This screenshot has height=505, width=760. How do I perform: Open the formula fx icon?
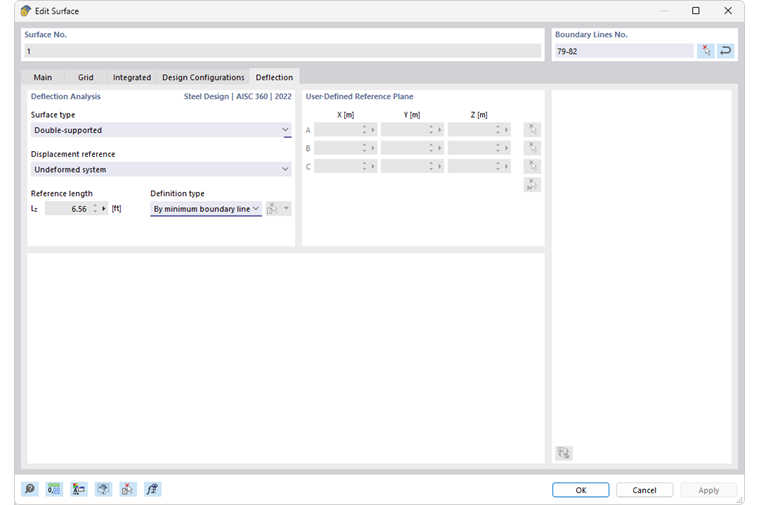point(152,489)
